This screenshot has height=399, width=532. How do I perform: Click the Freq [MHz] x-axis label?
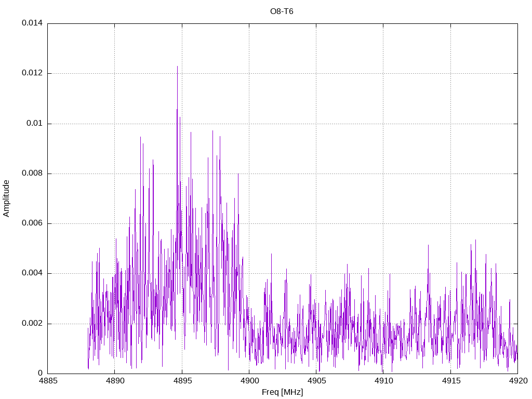click(x=282, y=392)
